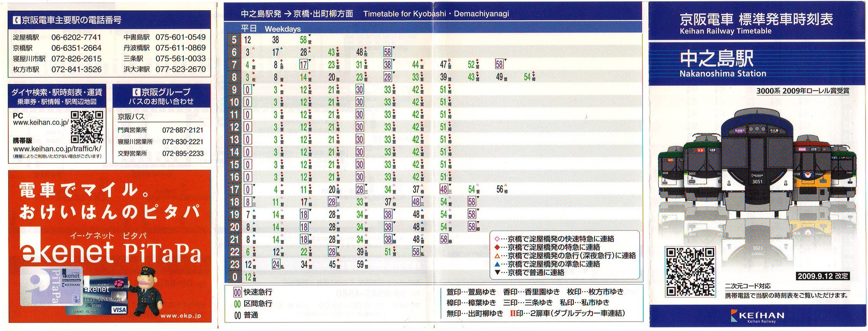
Task: Click the 3000系 2009年ローレル賞受賞 caption
Action: click(x=803, y=91)
